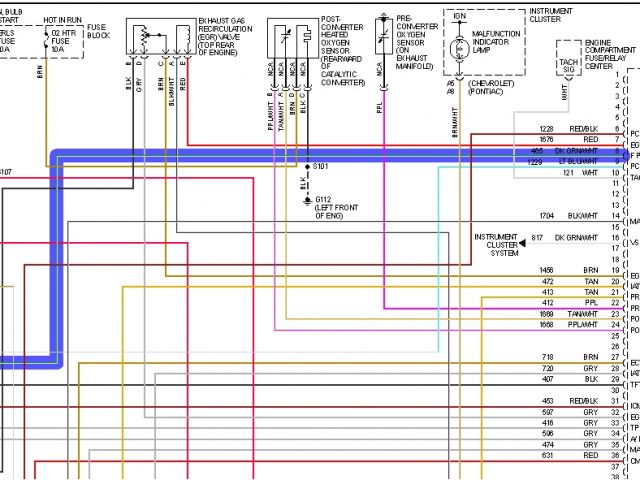Click the 1229 LT BLU/WHT wire label
640x480 pixels.
(566, 162)
